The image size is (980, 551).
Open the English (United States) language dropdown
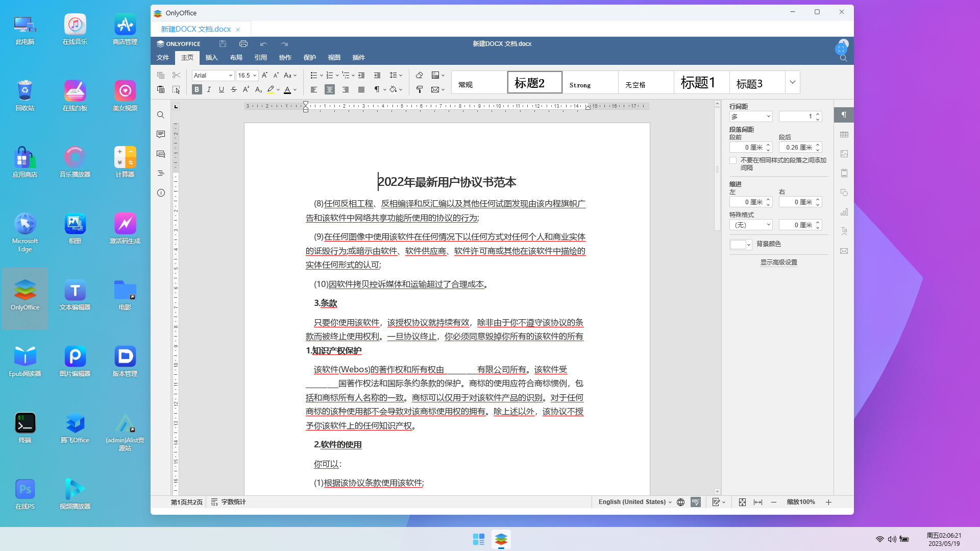click(634, 502)
